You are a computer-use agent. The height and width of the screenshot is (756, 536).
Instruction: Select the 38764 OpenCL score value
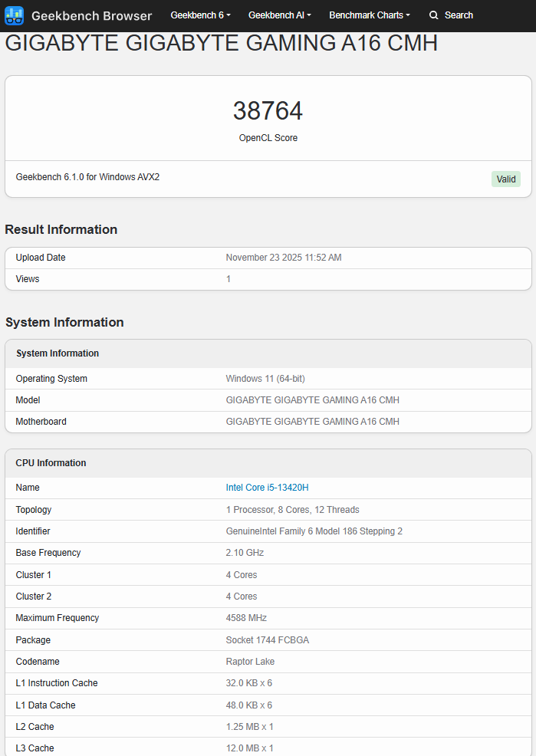(268, 110)
